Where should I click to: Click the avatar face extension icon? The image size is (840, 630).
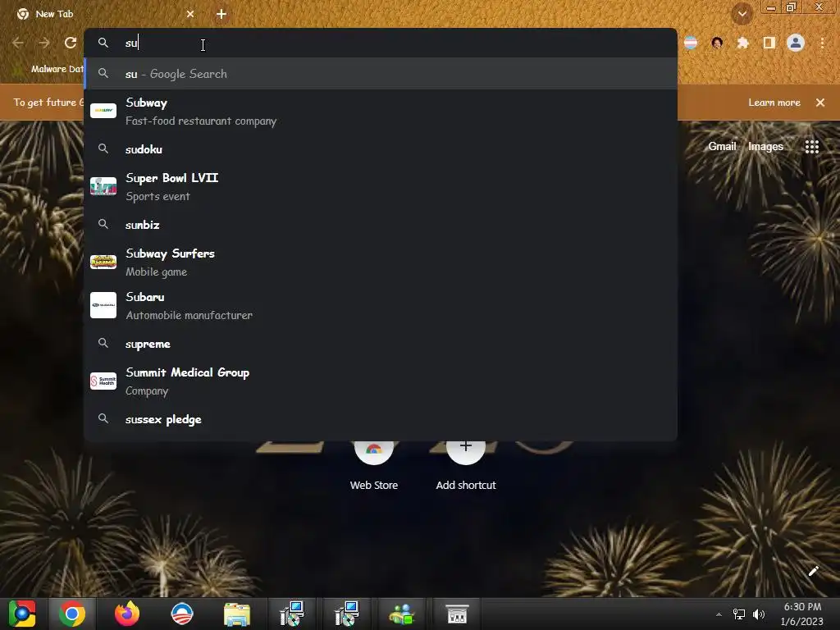pos(717,43)
